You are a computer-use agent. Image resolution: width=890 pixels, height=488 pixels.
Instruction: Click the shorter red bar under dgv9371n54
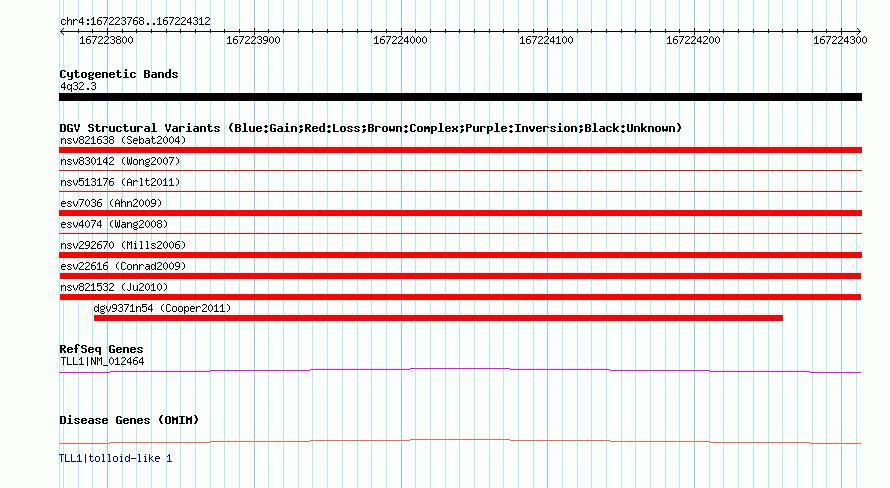438,318
